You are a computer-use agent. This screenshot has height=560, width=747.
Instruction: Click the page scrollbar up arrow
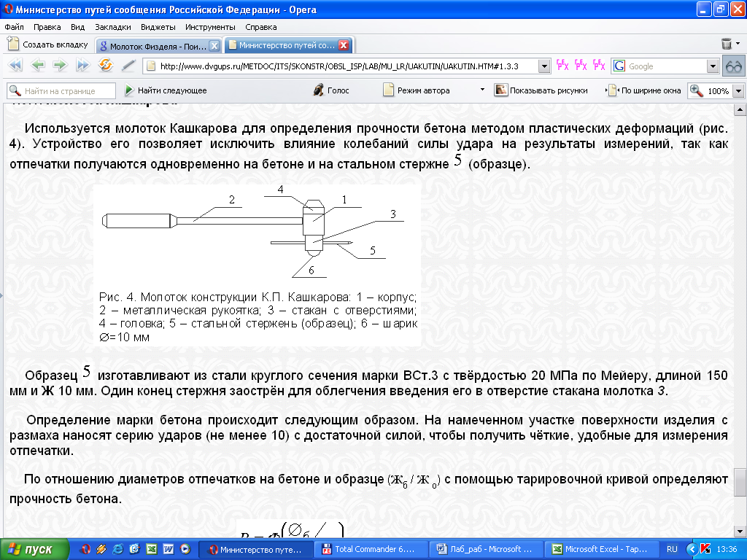tap(740, 110)
